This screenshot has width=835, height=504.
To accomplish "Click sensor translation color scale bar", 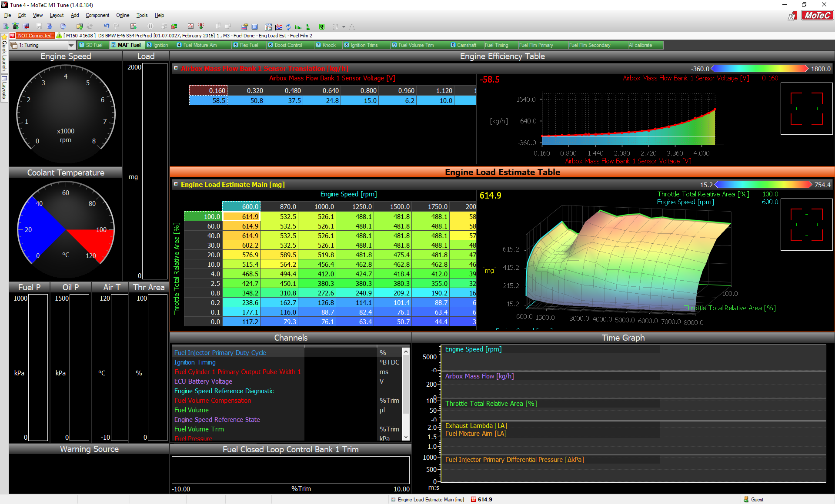I will 760,69.
